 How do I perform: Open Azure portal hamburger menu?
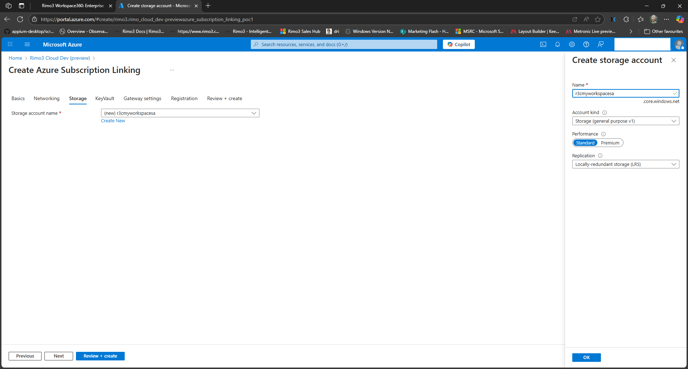(27, 44)
